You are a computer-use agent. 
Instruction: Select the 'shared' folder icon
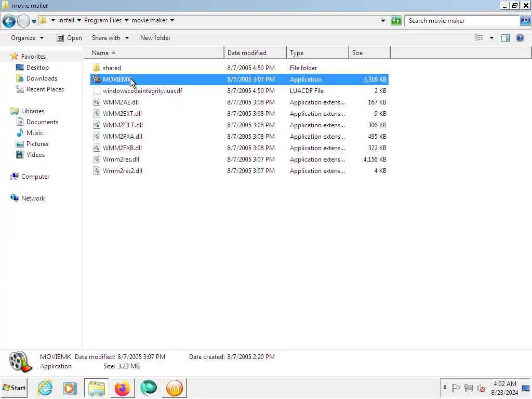(96, 68)
